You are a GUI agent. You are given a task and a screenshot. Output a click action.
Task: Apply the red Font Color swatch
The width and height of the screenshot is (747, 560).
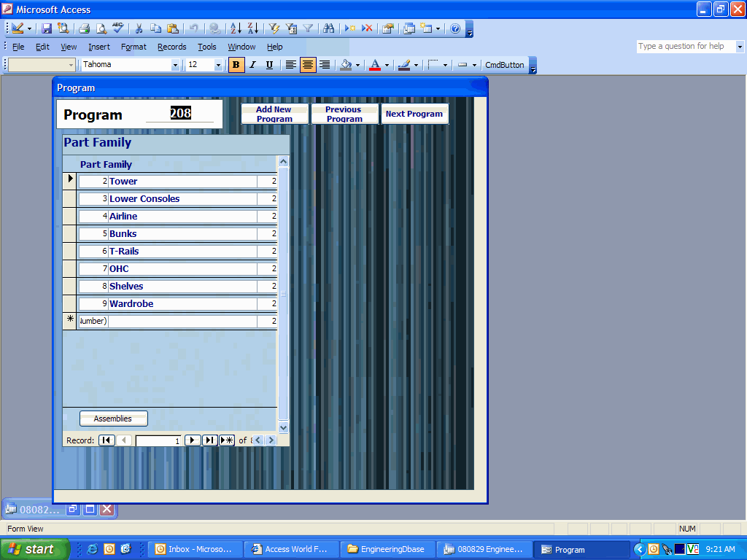pyautogui.click(x=375, y=65)
